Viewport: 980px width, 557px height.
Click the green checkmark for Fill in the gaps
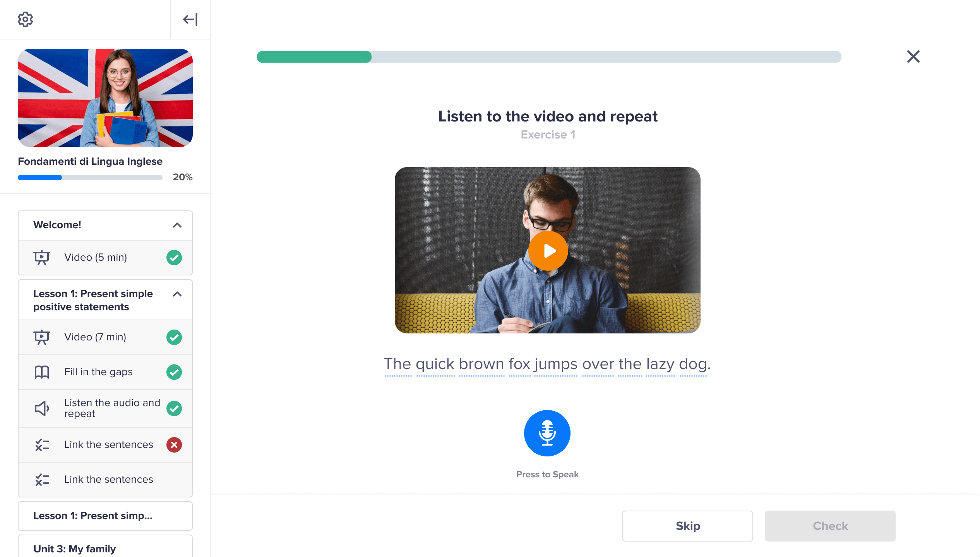[174, 372]
